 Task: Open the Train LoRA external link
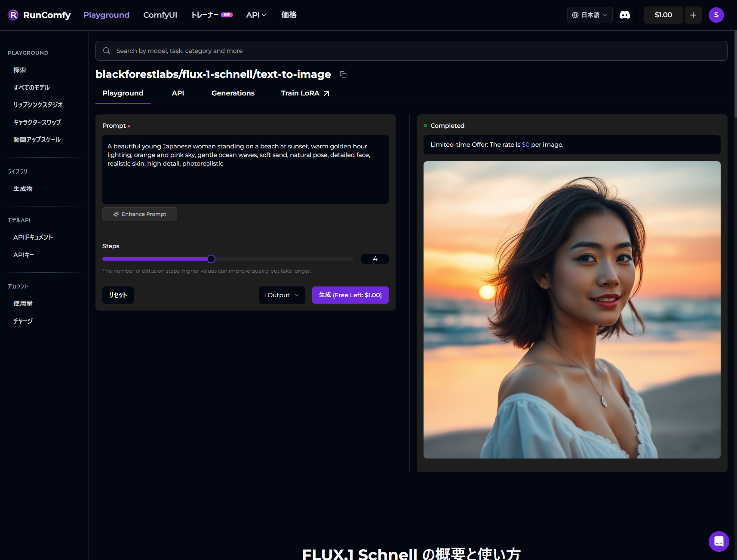coord(305,93)
